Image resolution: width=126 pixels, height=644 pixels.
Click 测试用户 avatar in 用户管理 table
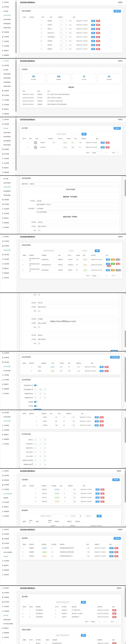click(x=35, y=142)
